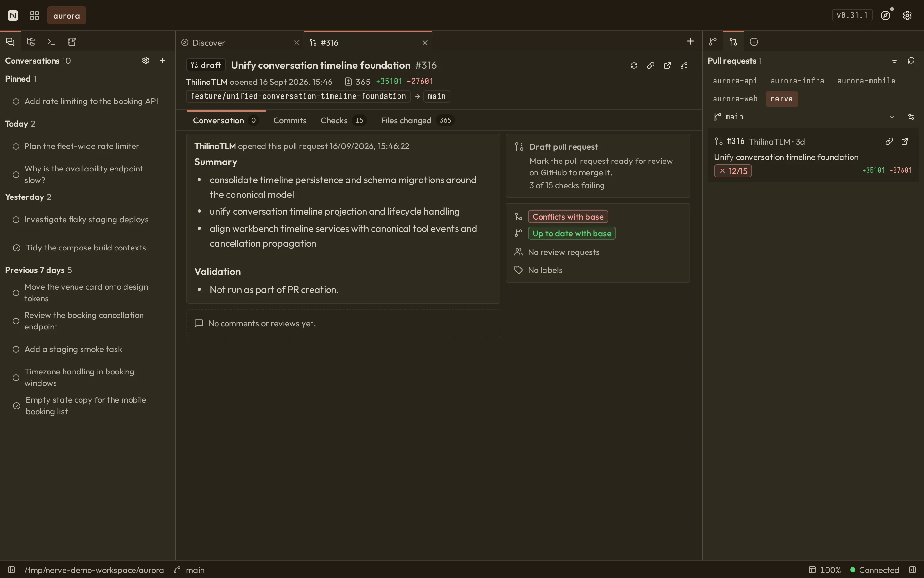Click the branch checkout icon in PR header
This screenshot has width=924, height=578.
click(684, 66)
